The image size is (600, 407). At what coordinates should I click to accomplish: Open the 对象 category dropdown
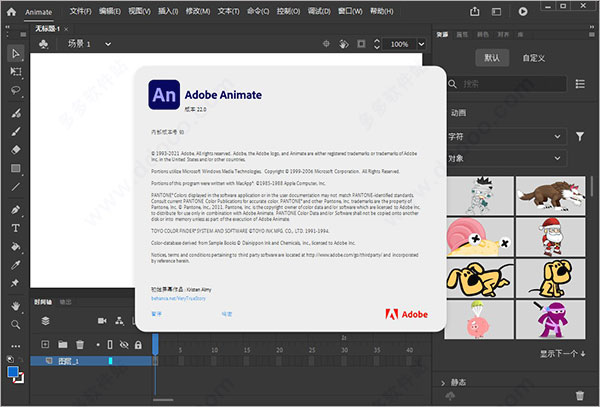(507, 158)
